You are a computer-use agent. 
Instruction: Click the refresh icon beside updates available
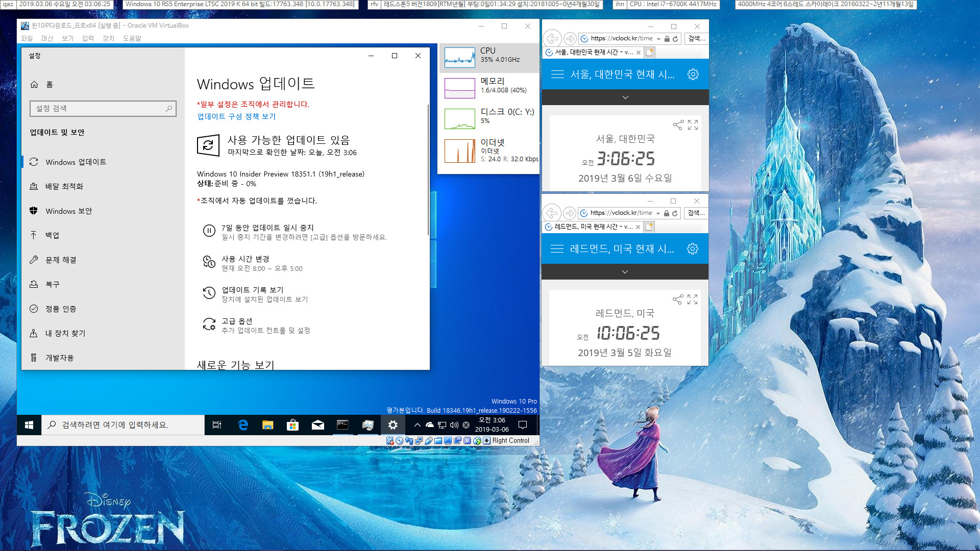point(208,145)
